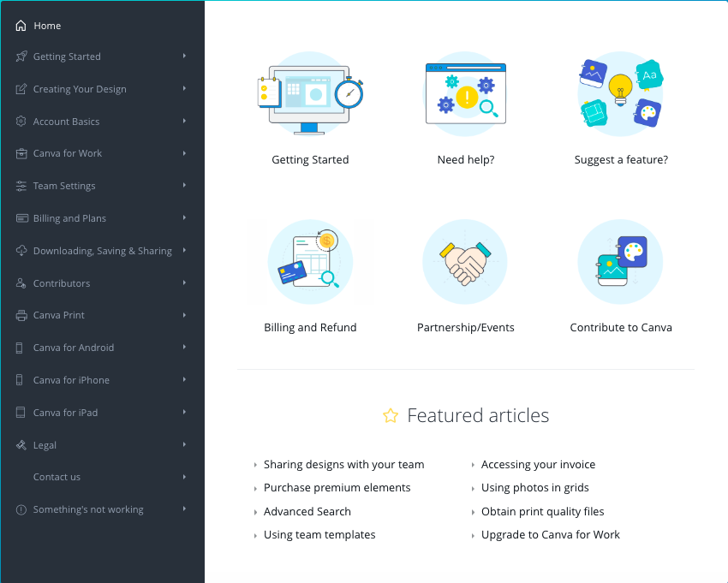
Task: Choose Contact us in the sidebar
Action: coord(57,477)
